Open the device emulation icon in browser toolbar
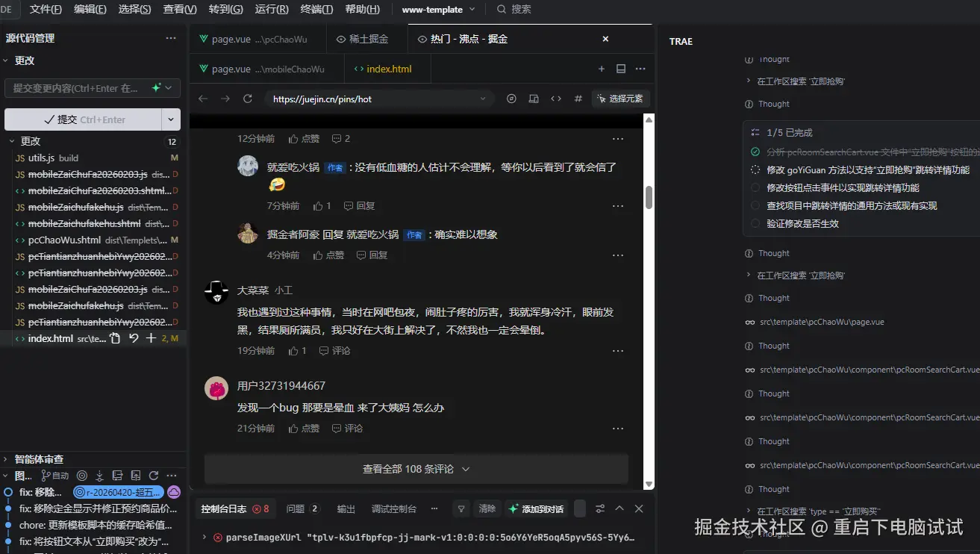Screen dimensions: 980x554 coord(534,98)
